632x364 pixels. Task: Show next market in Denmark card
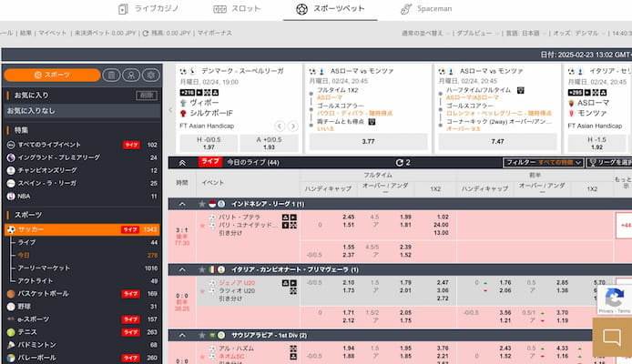click(293, 126)
